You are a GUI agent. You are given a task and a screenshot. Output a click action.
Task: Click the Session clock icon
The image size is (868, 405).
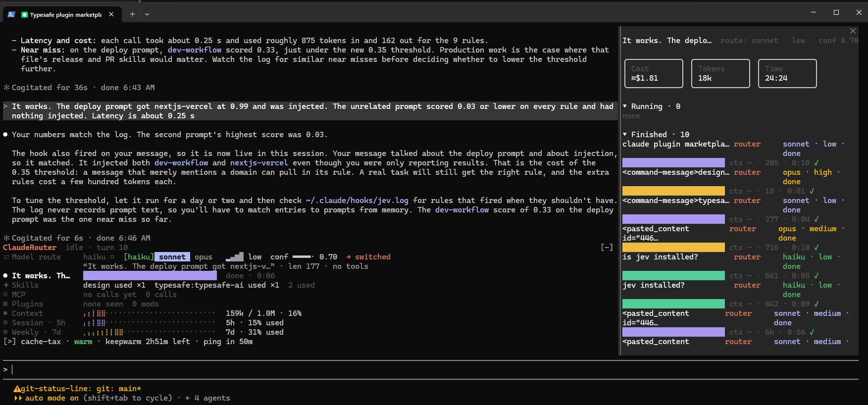click(5, 323)
